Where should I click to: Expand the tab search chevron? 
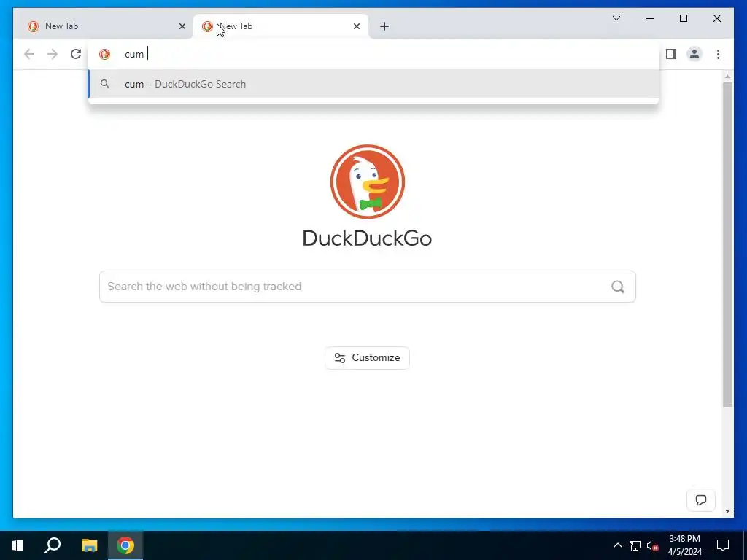click(616, 18)
